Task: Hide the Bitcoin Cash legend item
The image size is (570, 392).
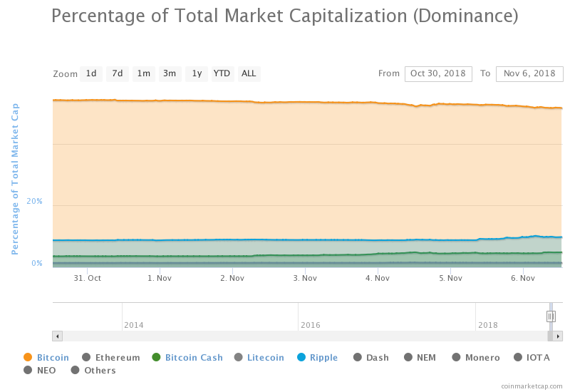Action: click(x=194, y=358)
